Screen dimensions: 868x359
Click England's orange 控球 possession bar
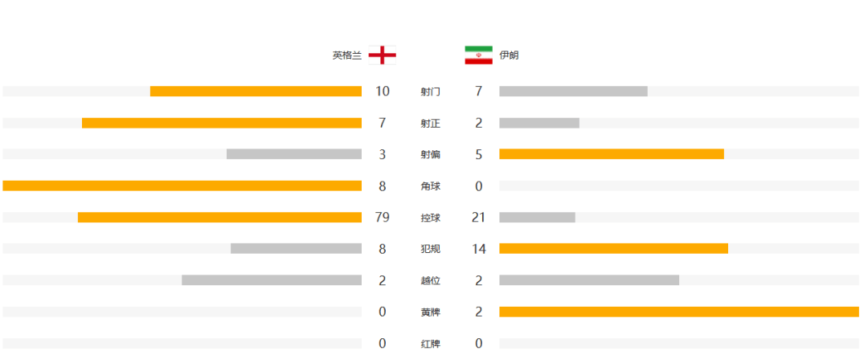(x=219, y=218)
